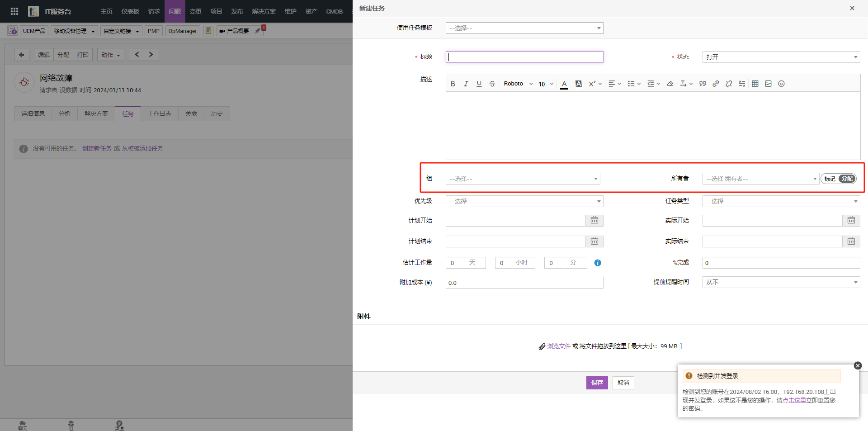Click into the 标题 input field
The image size is (868, 431).
pos(524,57)
